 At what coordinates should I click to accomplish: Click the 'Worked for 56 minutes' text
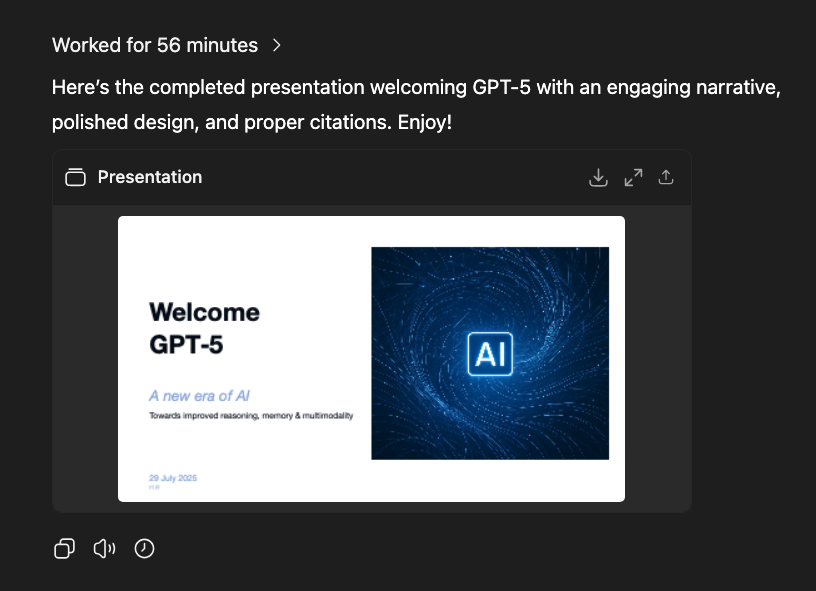[155, 45]
